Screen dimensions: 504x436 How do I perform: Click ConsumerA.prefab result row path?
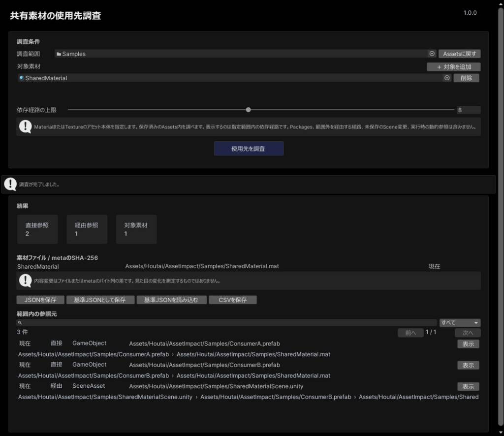(204, 343)
